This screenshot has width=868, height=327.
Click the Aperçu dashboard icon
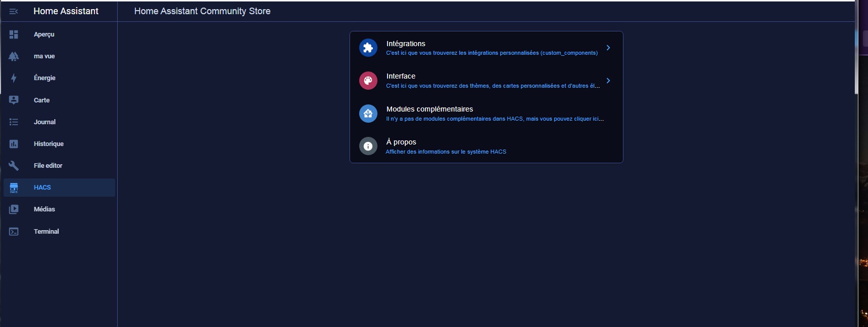click(x=14, y=34)
